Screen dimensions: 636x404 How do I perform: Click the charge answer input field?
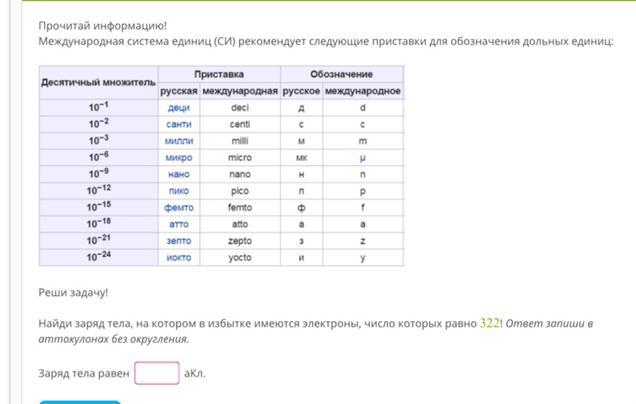click(157, 373)
